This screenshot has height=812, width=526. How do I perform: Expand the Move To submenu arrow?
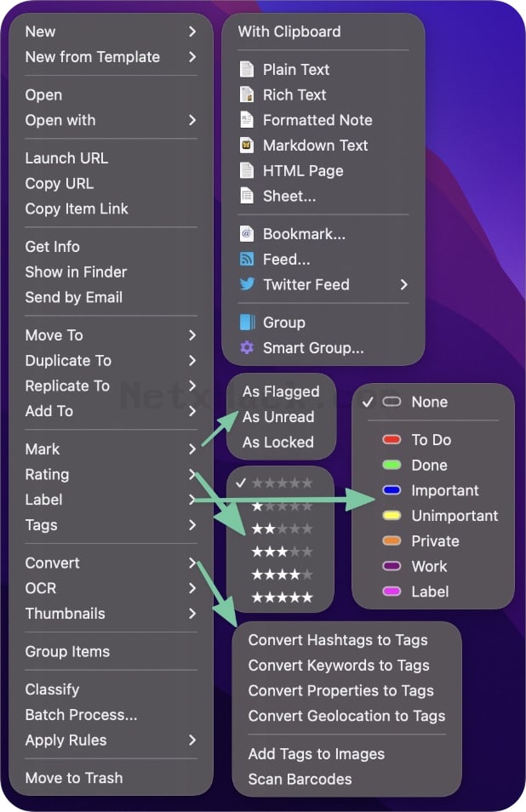(192, 335)
